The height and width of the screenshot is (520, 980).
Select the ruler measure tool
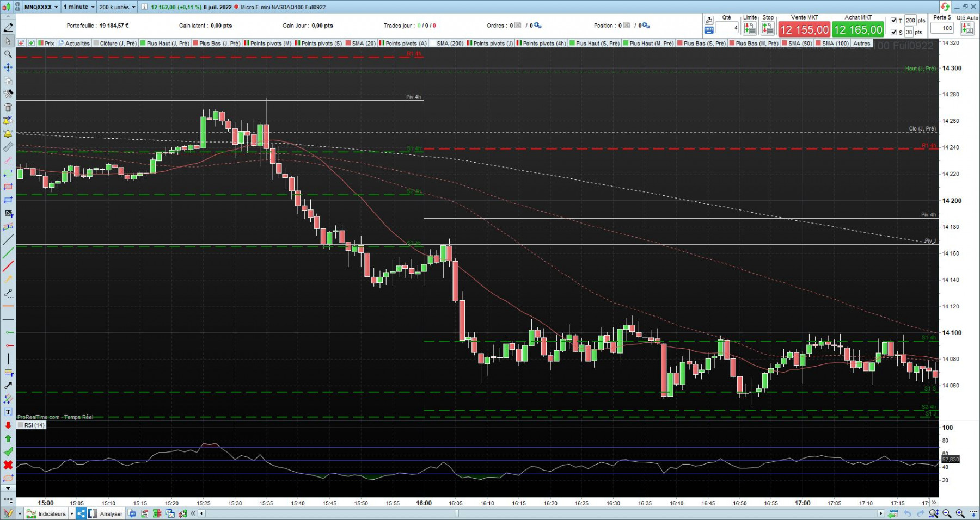point(8,147)
